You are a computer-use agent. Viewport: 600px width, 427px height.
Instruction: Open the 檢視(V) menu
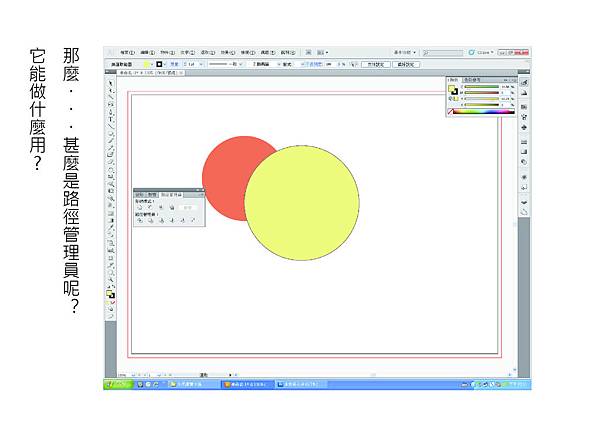[248, 52]
